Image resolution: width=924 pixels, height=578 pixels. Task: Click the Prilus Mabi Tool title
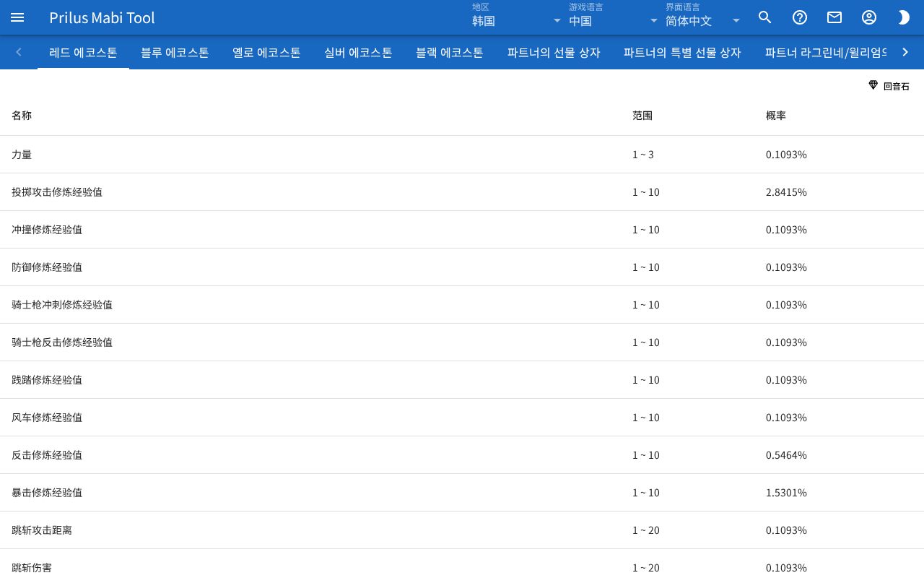point(102,17)
